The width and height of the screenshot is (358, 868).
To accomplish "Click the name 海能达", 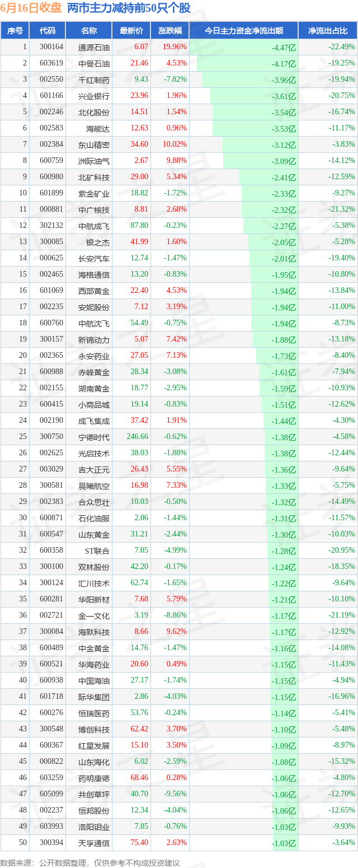I will tap(98, 129).
